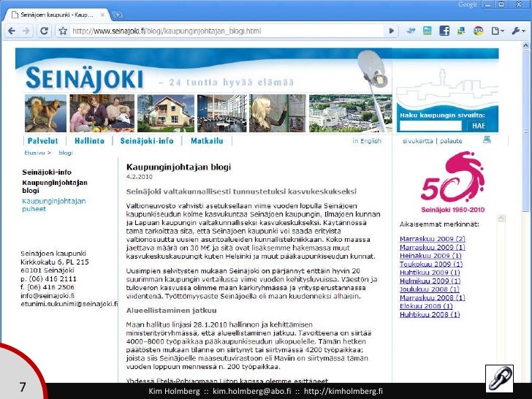This screenshot has width=532, height=399.
Task: Click the site search input field
Action: click(430, 126)
